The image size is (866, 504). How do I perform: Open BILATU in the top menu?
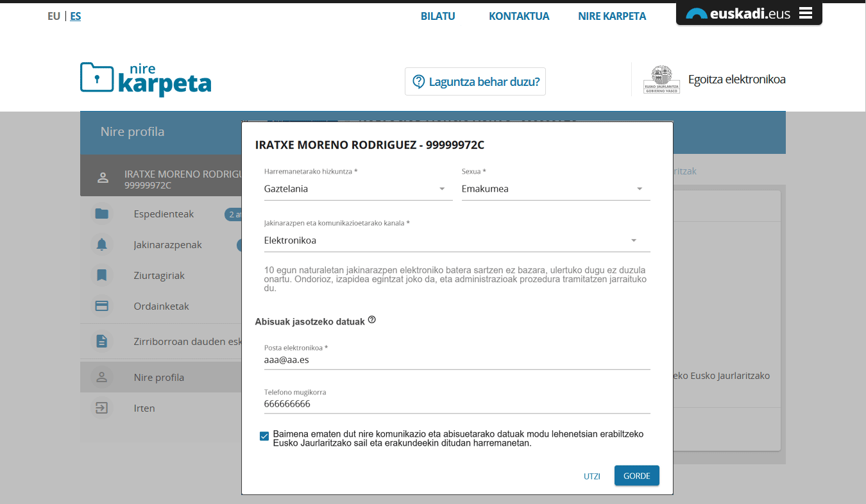tap(437, 17)
